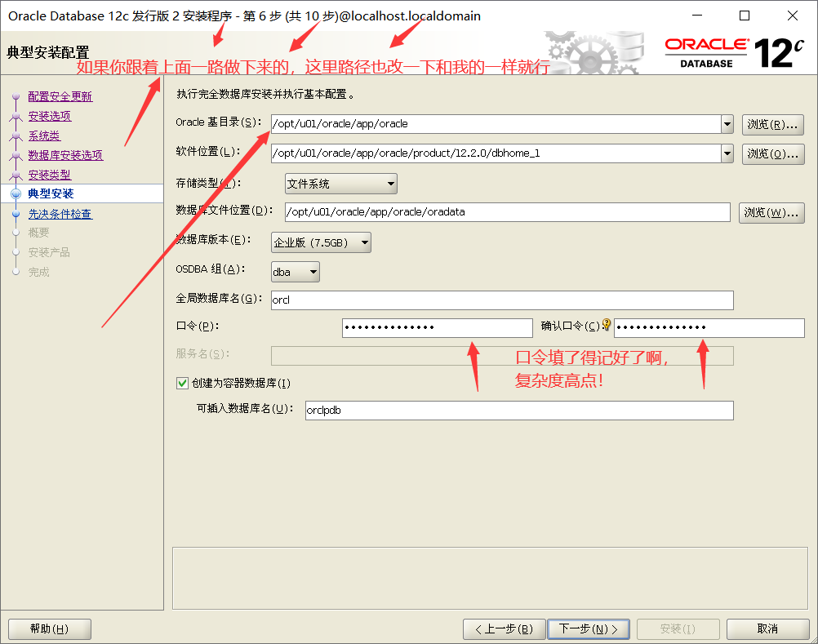
Task: Expand the 存储类型 文件系统 combo box
Action: (x=341, y=184)
